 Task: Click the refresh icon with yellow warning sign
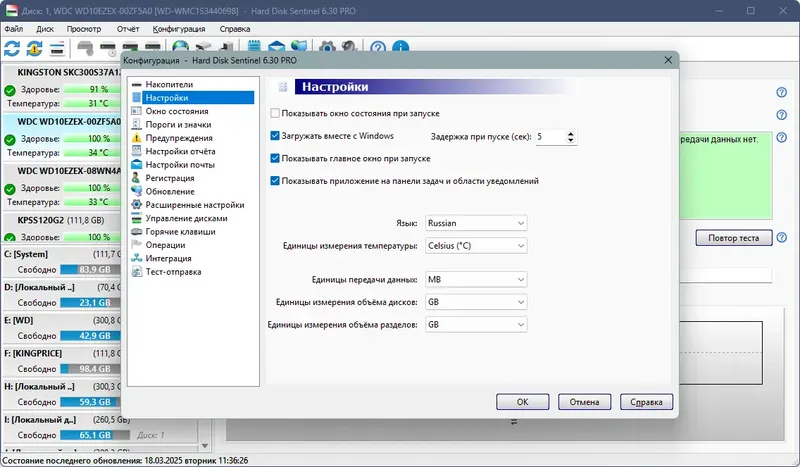point(34,48)
